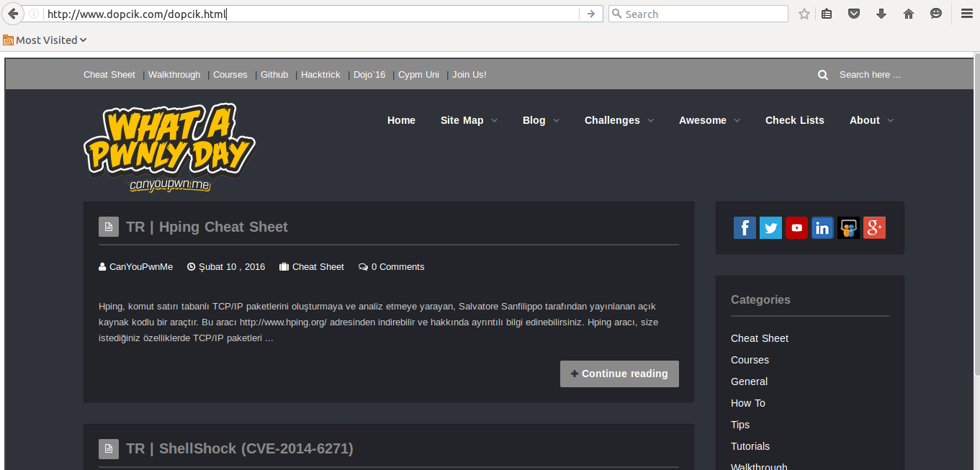Go to Firefox home page icon

click(x=909, y=14)
